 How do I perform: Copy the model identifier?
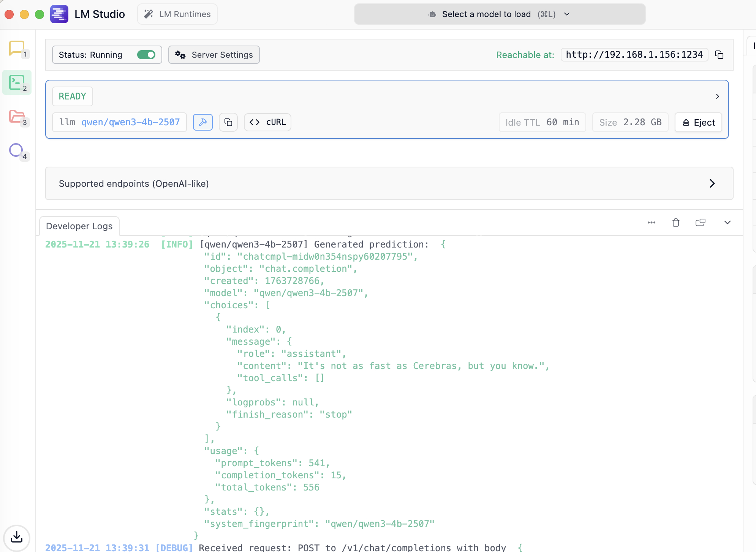[228, 122]
